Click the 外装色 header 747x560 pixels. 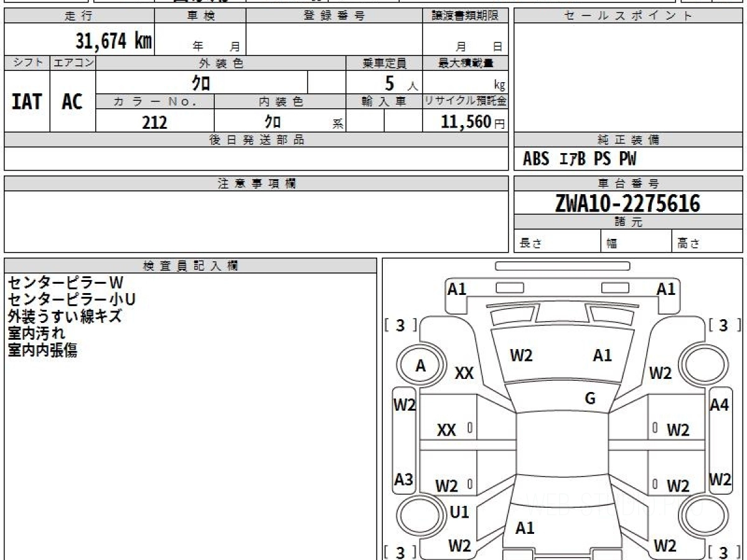(x=221, y=63)
